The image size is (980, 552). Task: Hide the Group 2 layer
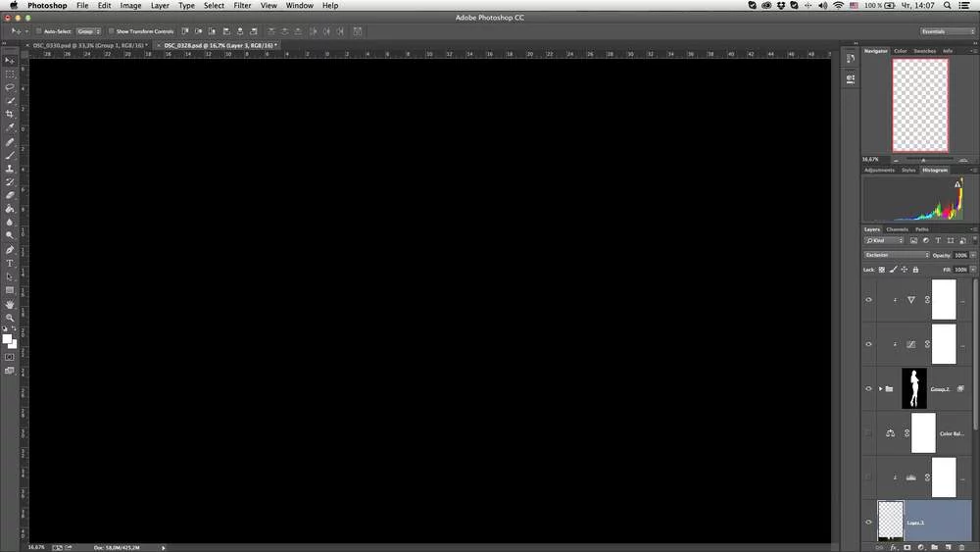(x=868, y=389)
